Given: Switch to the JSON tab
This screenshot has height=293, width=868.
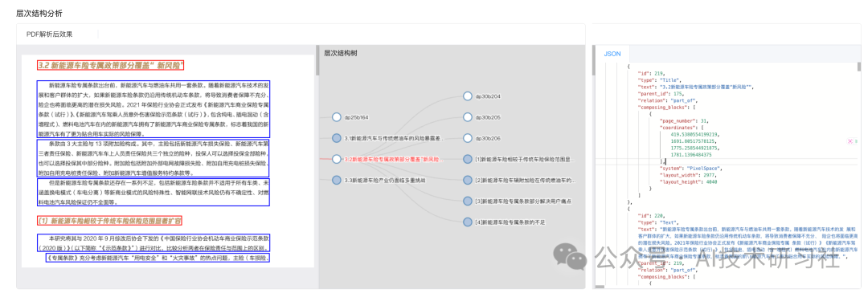Looking at the screenshot, I should click(x=612, y=54).
